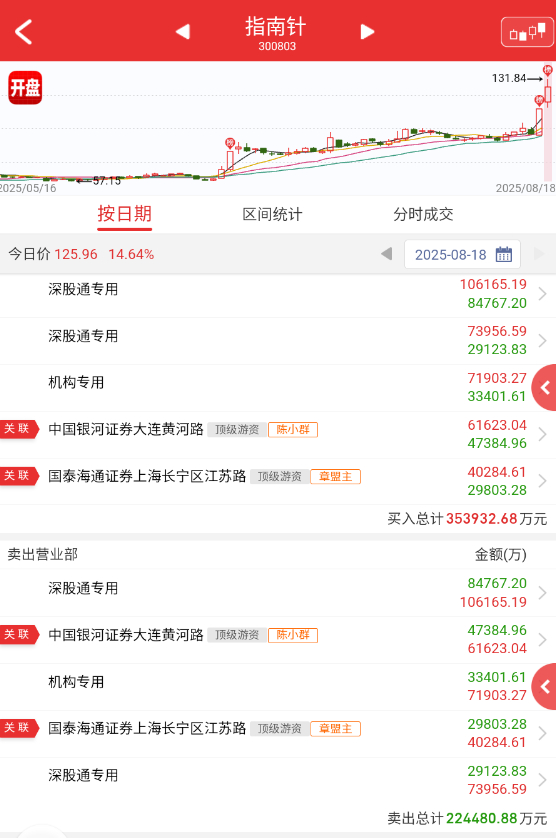Open the buy-side 机构专用 row

[x=278, y=388]
